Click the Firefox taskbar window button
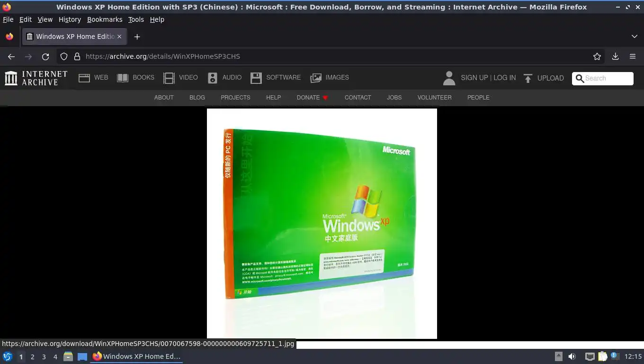 pos(137,356)
